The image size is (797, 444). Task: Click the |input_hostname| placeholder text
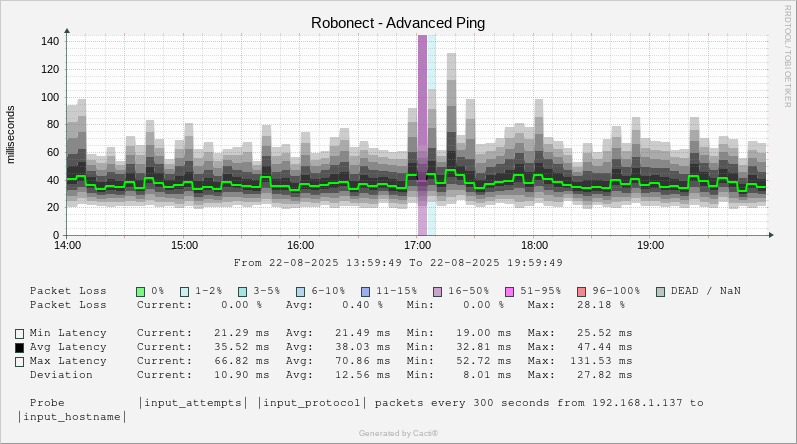click(x=72, y=417)
